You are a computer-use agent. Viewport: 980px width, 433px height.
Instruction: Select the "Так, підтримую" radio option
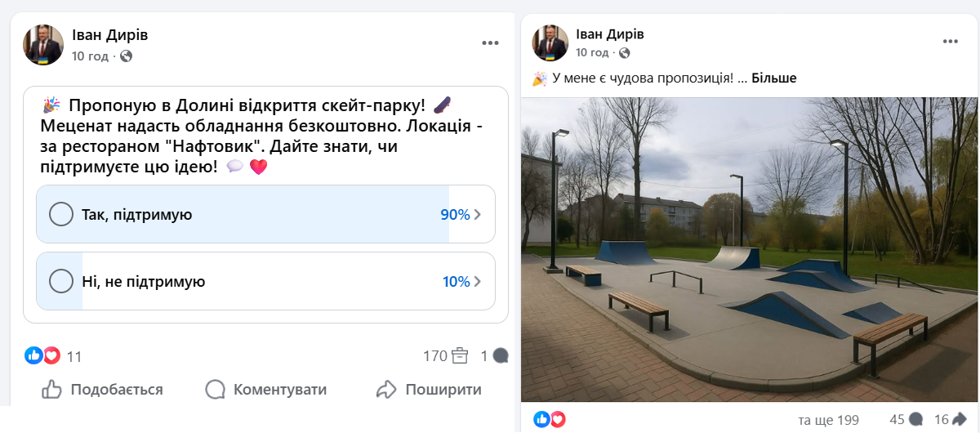(62, 214)
